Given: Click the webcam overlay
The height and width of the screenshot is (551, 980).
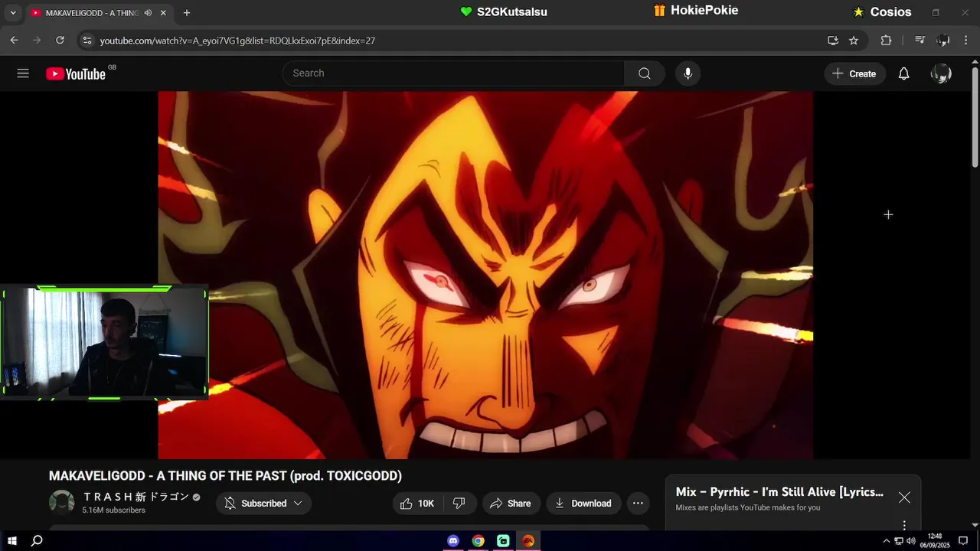Looking at the screenshot, I should 104,343.
